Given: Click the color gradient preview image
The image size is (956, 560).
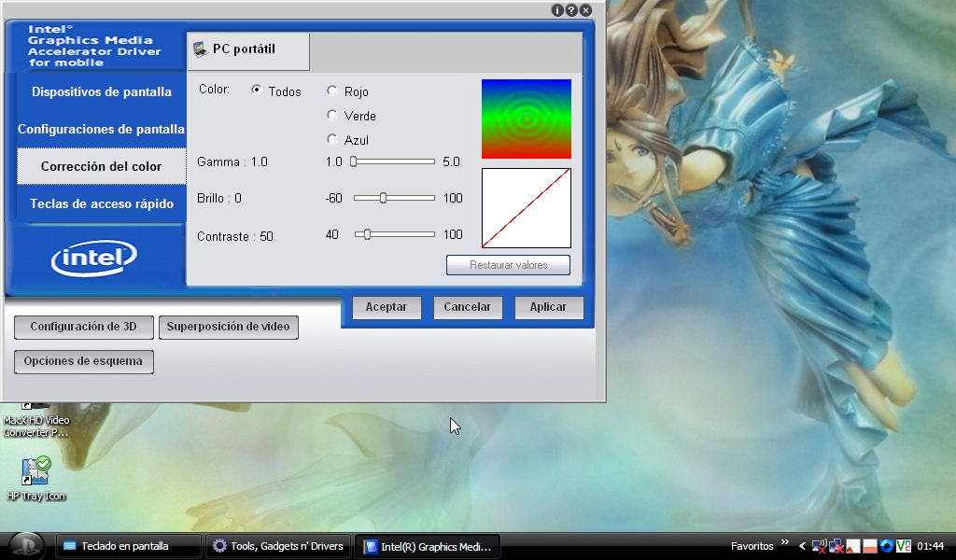Looking at the screenshot, I should [527, 119].
